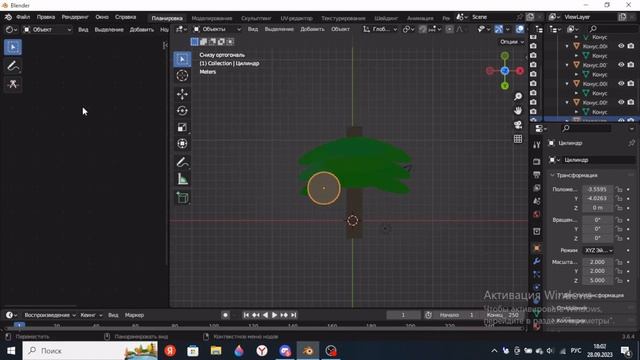Click the green Y axis ball at the gizmo bottom

pos(505,86)
